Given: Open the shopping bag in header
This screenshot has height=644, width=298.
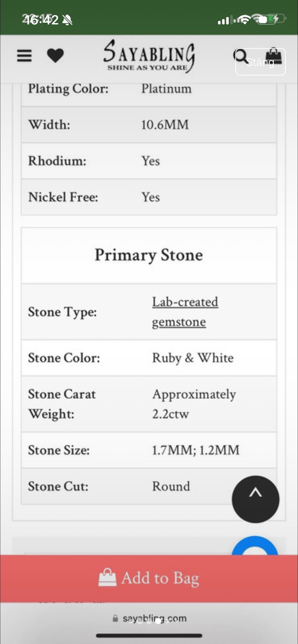Looking at the screenshot, I should [274, 56].
